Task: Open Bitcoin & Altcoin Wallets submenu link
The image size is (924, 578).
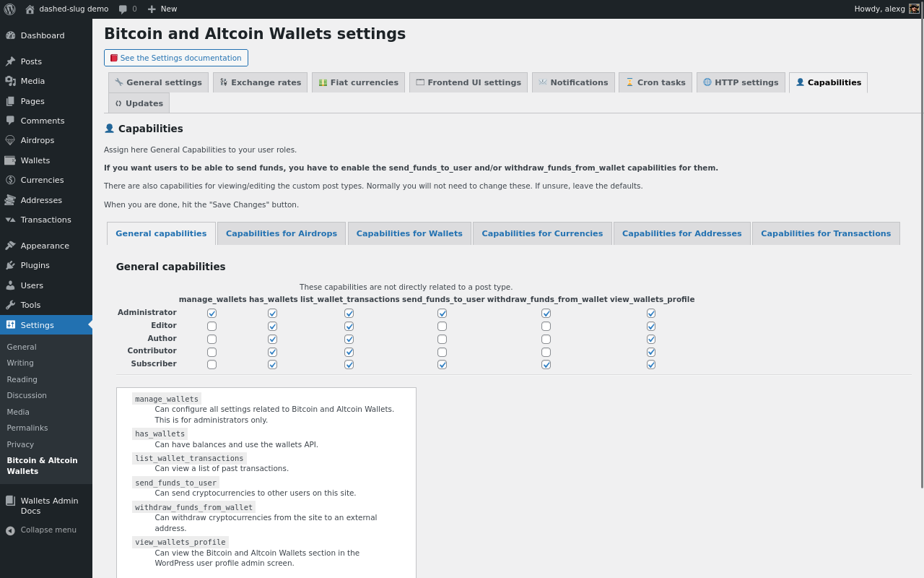Action: 42,465
